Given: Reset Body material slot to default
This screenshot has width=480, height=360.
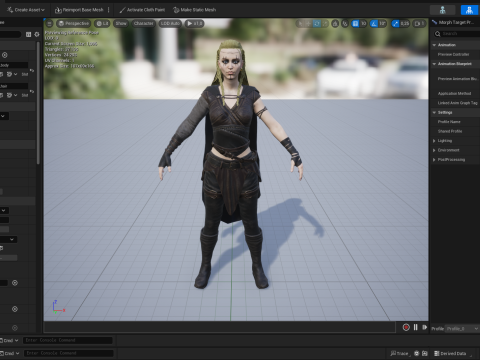Looking at the screenshot, I should (32, 70).
